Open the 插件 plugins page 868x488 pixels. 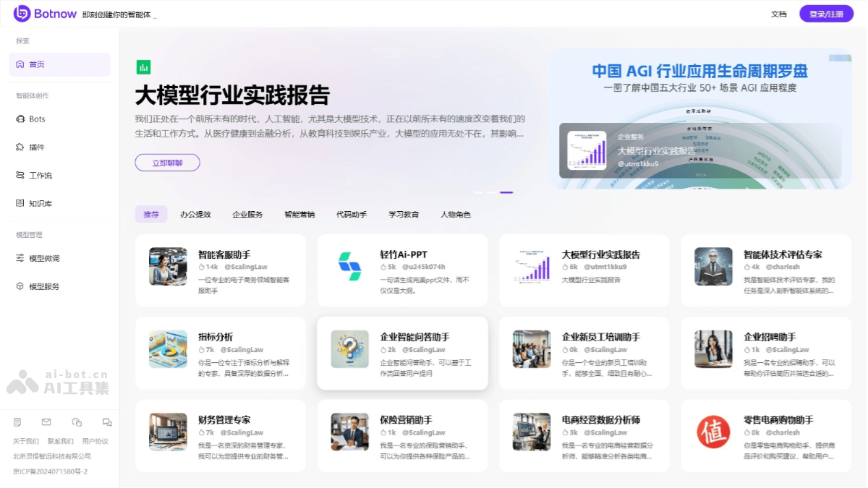point(36,147)
